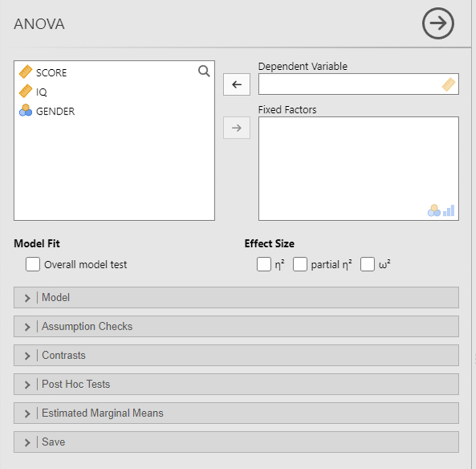This screenshot has height=469, width=476.
Task: Click the IQ ruler icon
Action: point(26,91)
